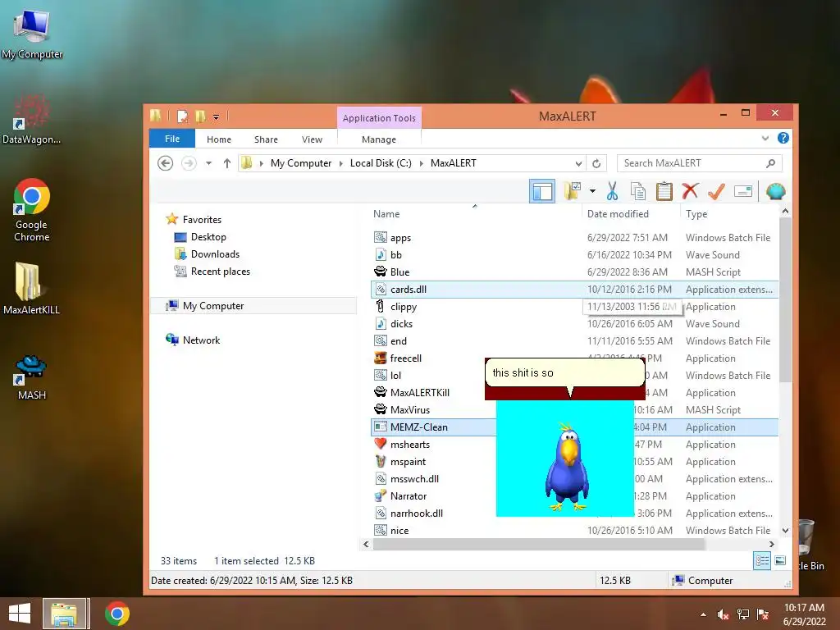This screenshot has height=630, width=840.
Task: Switch to the Share ribbon tab
Action: coord(266,139)
